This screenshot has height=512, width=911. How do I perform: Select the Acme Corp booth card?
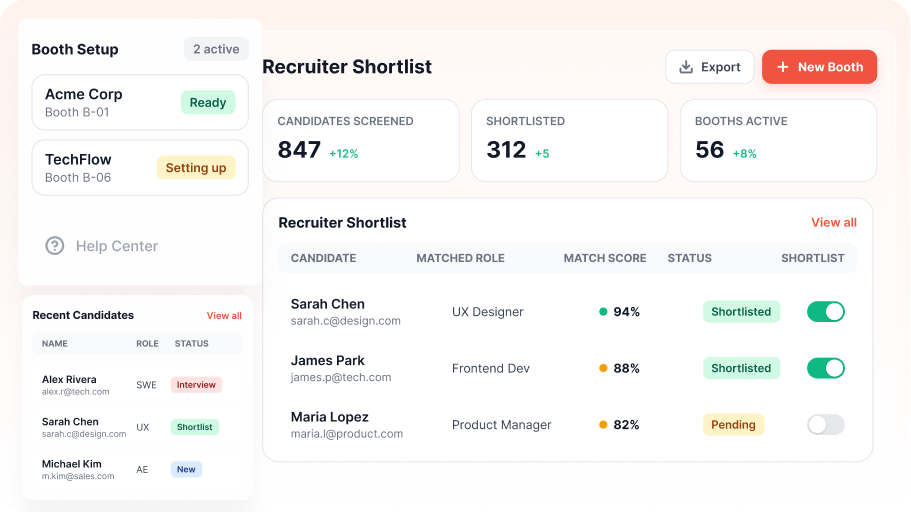[x=140, y=102]
